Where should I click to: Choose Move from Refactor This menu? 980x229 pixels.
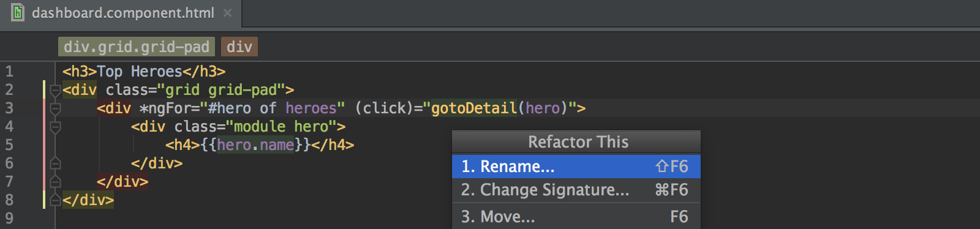(576, 216)
